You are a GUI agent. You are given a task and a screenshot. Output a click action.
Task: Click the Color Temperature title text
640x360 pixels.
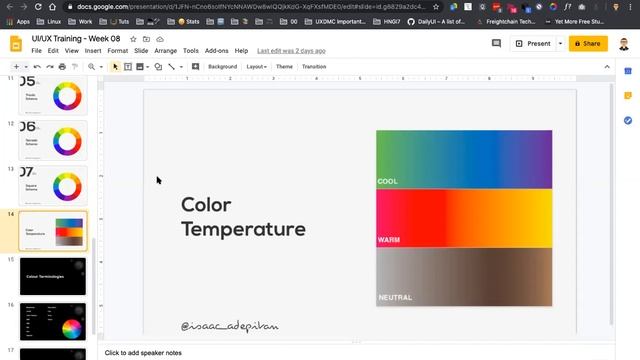(x=243, y=216)
